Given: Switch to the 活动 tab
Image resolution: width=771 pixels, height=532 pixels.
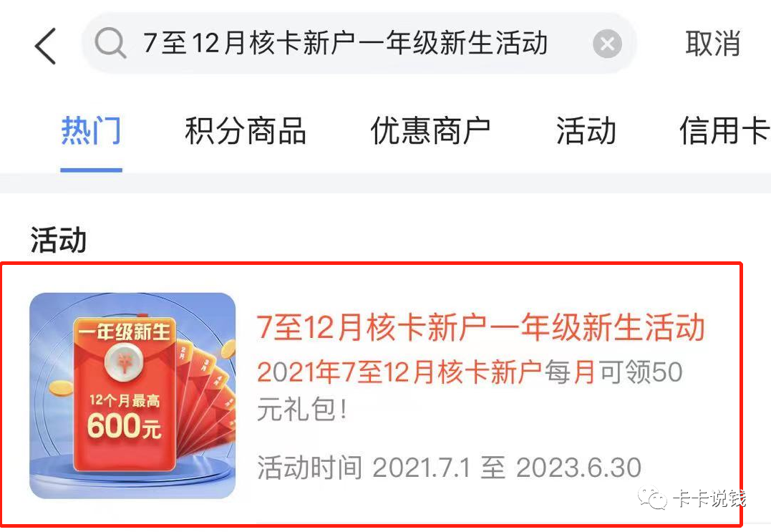Looking at the screenshot, I should [586, 131].
